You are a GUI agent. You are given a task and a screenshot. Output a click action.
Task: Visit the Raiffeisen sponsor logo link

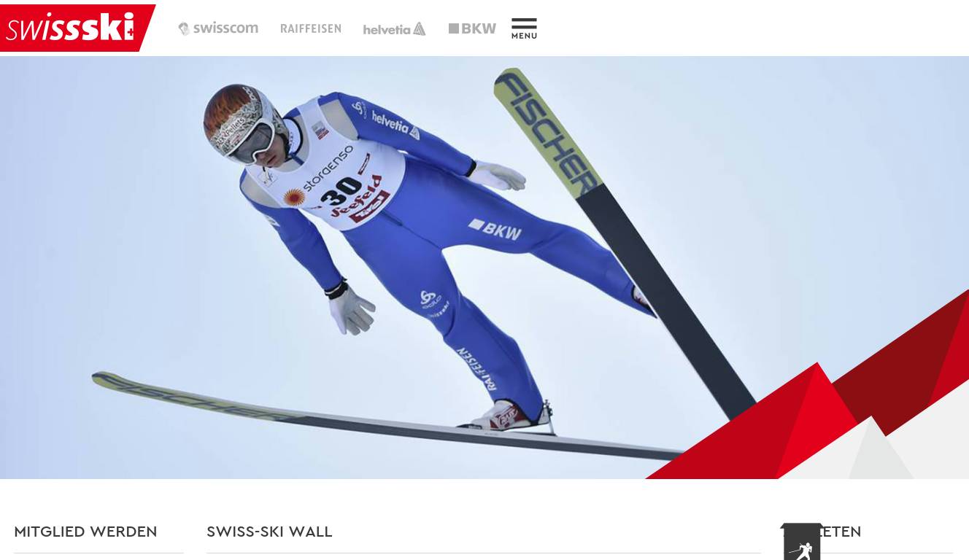(x=311, y=28)
